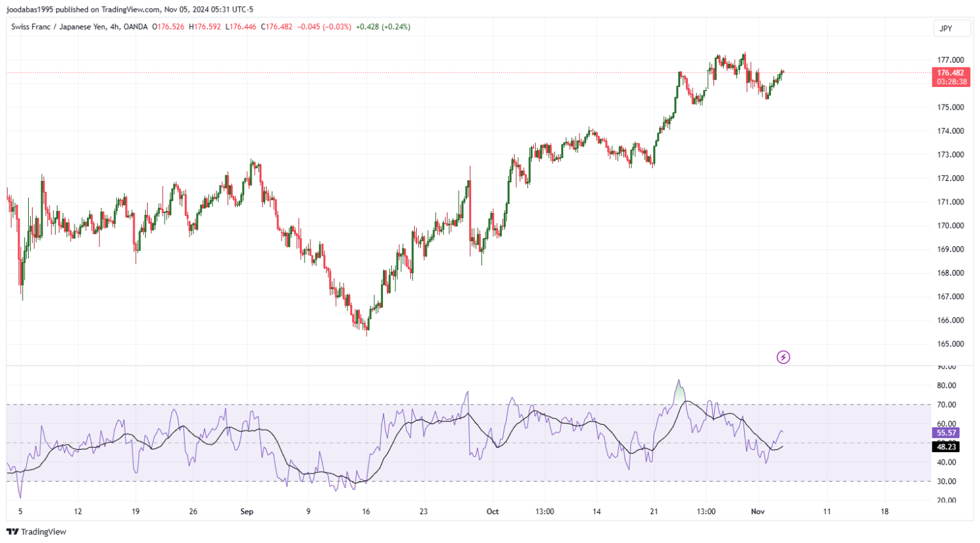The width and height of the screenshot is (980, 543).
Task: Click the red current price label 176.482
Action: (x=950, y=73)
